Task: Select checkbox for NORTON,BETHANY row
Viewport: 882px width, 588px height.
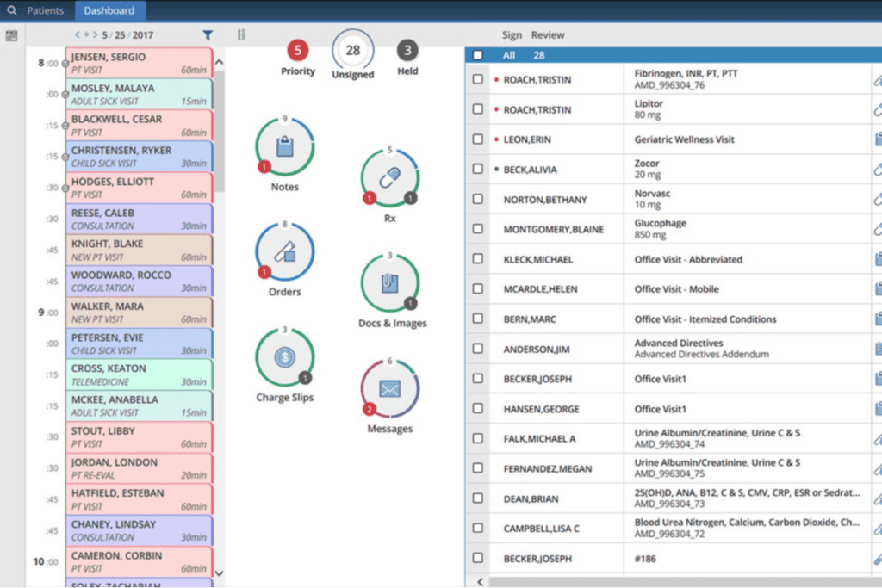Action: click(478, 199)
